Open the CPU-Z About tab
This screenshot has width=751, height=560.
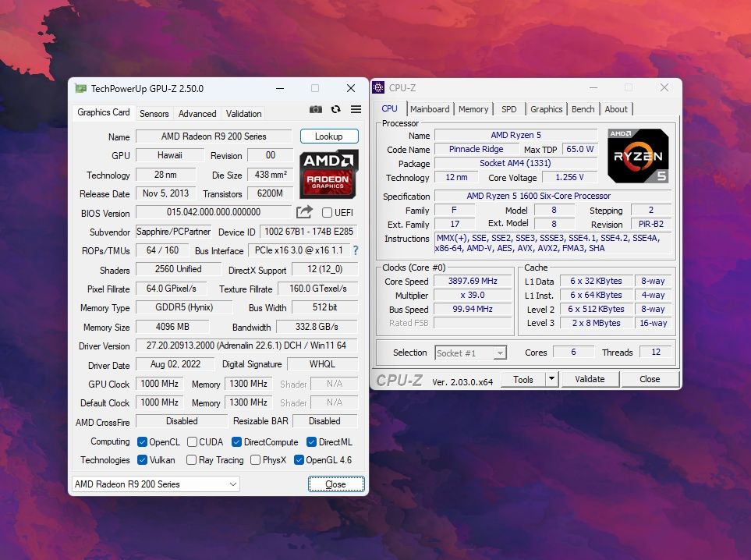point(616,109)
